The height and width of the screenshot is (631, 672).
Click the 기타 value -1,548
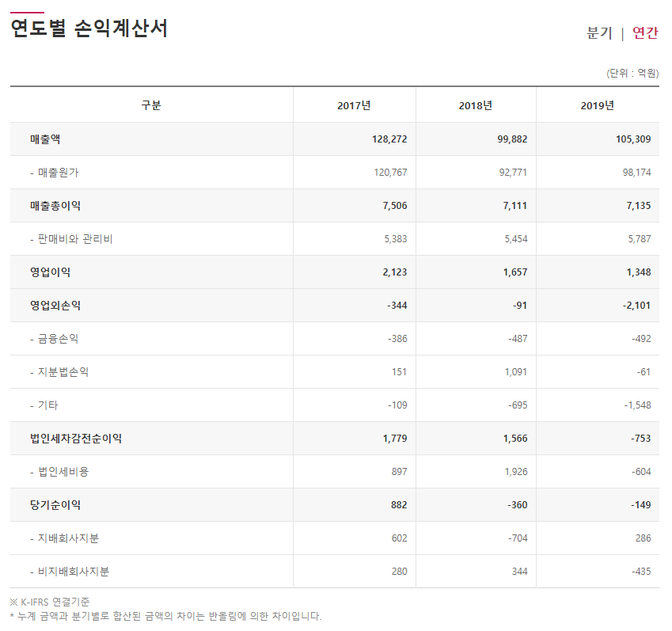637,405
